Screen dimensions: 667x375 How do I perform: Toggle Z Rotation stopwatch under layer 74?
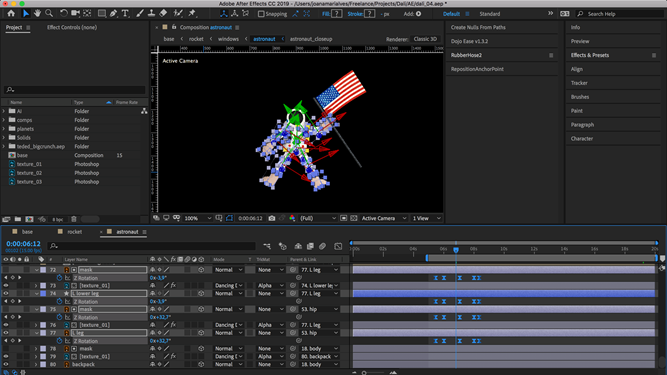click(59, 301)
